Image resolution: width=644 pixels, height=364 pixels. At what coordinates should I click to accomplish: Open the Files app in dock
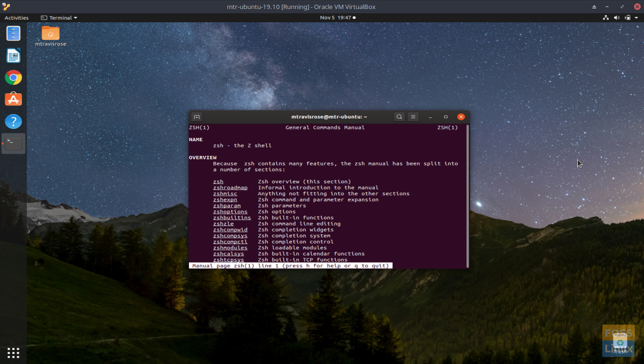(13, 33)
